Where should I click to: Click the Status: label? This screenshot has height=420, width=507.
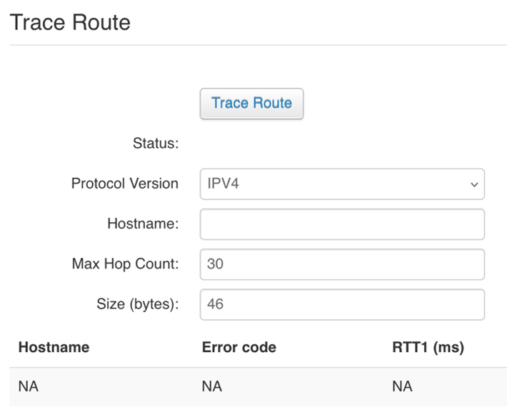click(x=155, y=144)
